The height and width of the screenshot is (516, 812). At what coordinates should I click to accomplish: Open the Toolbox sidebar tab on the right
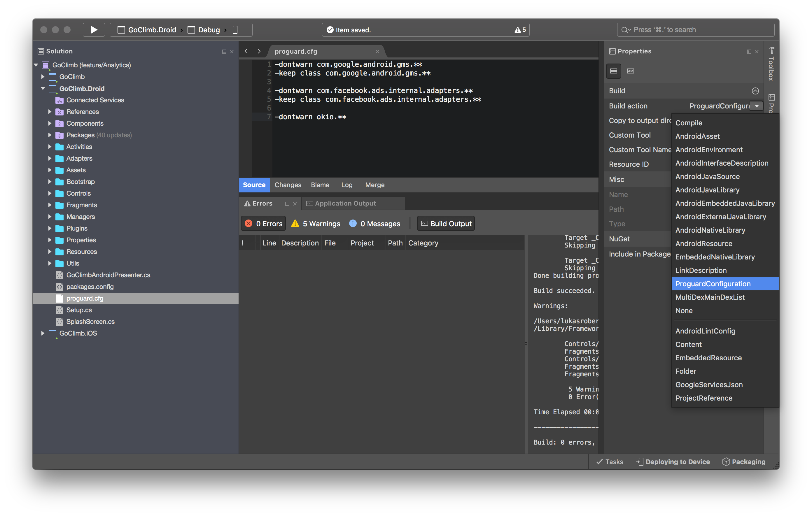click(x=771, y=67)
